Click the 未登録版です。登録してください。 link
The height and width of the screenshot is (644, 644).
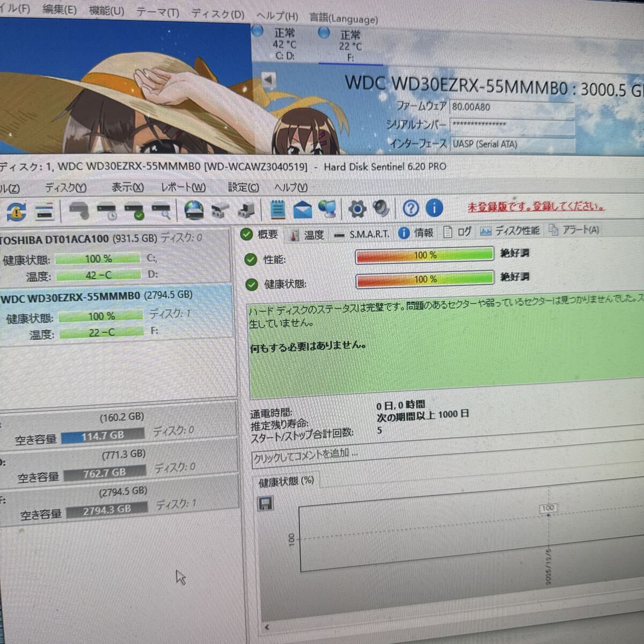tap(536, 207)
